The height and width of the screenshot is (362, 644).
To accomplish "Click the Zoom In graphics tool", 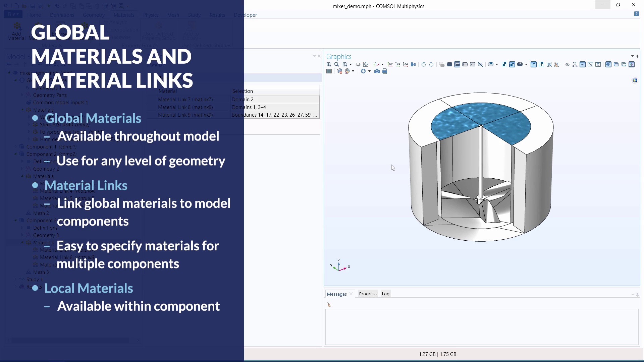I will (x=329, y=64).
